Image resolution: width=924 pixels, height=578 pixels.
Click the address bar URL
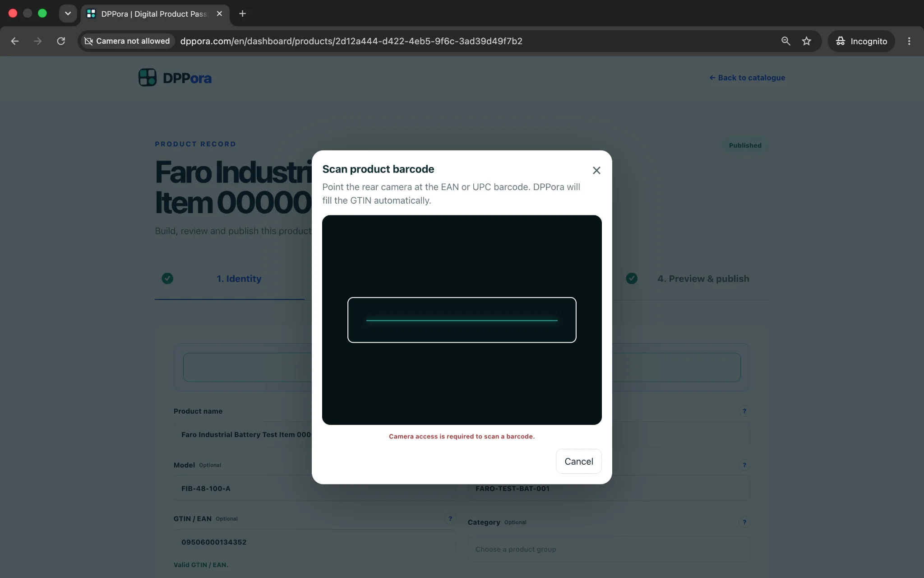point(351,41)
